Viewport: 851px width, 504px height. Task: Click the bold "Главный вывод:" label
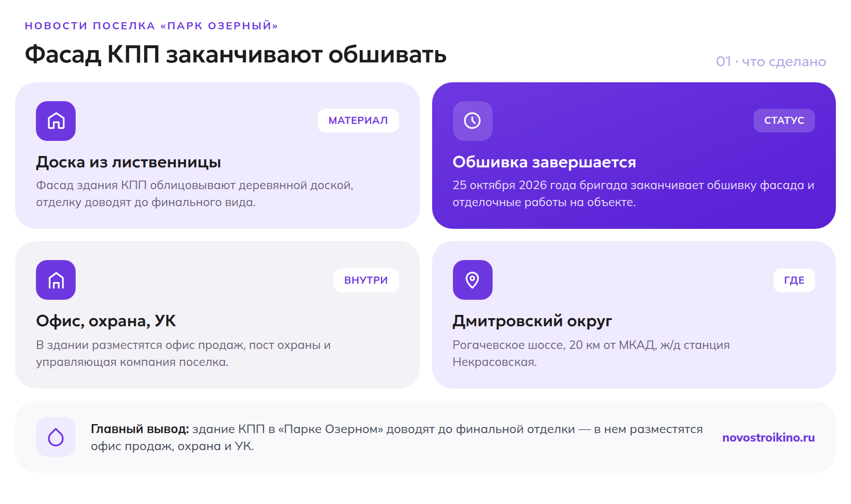(x=140, y=429)
